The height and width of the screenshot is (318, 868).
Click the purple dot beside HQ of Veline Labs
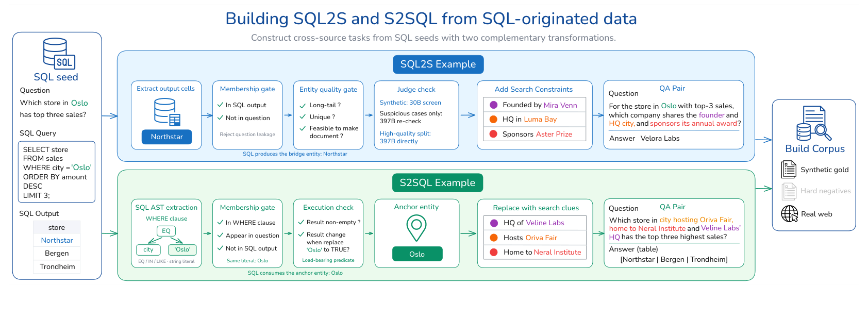[494, 223]
